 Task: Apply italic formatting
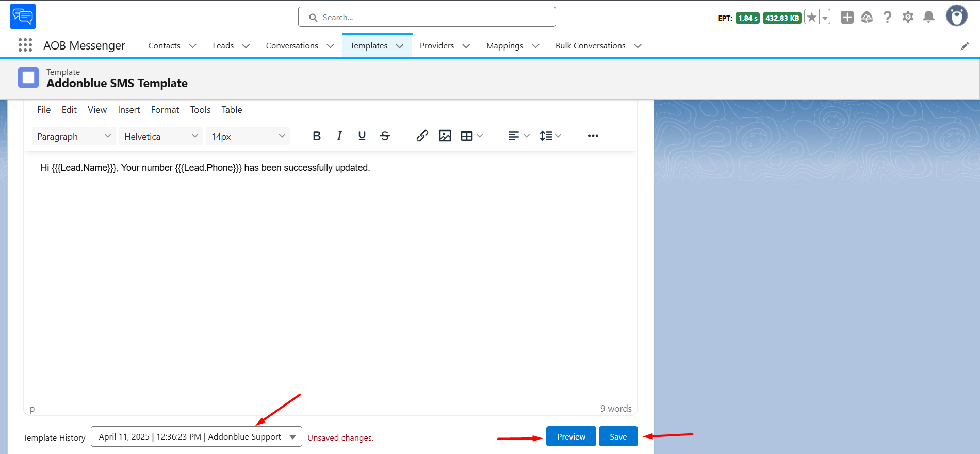(339, 136)
